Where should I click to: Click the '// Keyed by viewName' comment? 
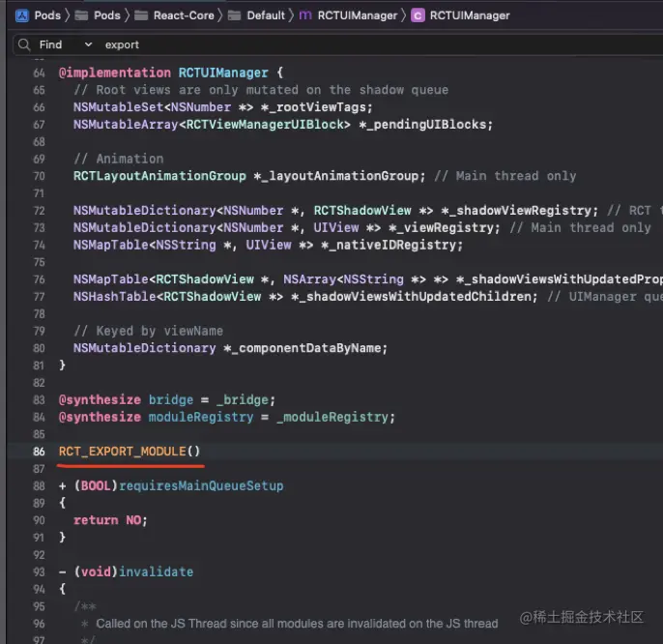(x=148, y=331)
